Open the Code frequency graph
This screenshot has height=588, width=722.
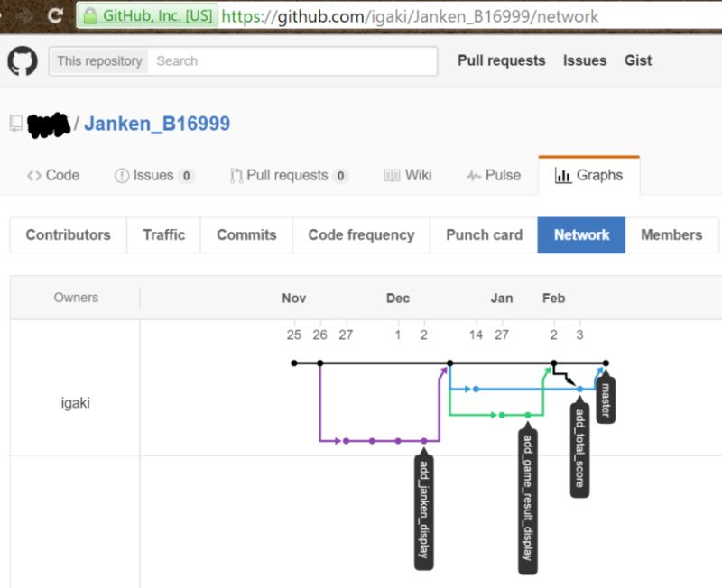coord(360,234)
